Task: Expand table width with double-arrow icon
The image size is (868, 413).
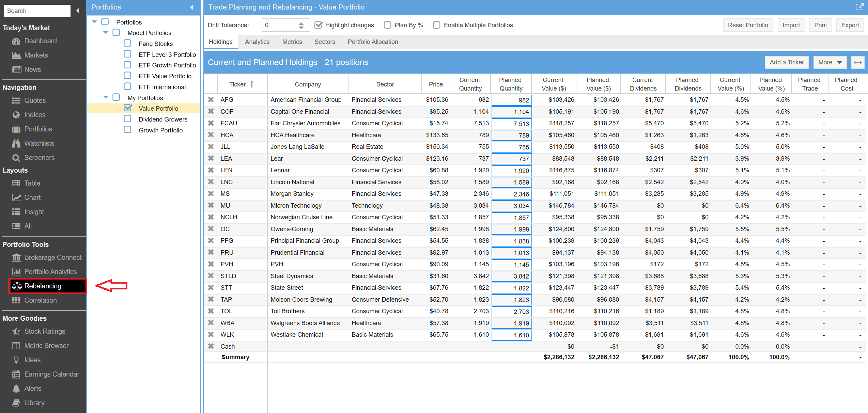Action: [x=858, y=62]
